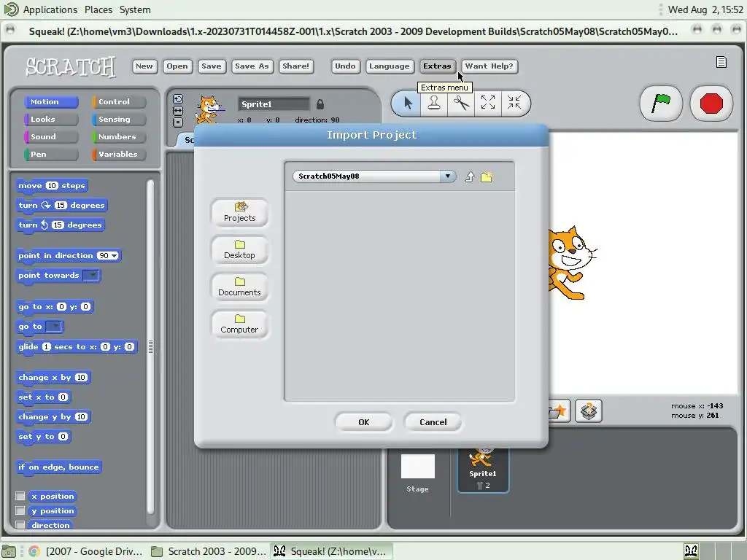Switch to the Pen blocks category
The height and width of the screenshot is (560, 747).
[51, 155]
